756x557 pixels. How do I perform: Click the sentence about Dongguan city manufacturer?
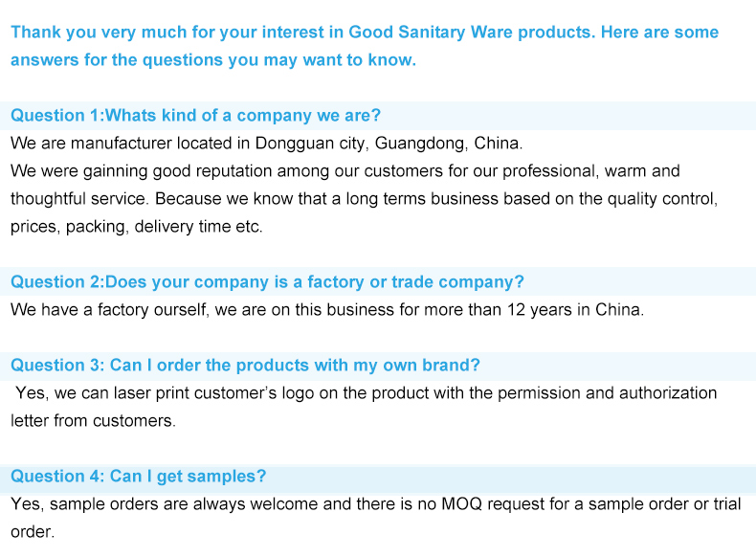coord(266,144)
